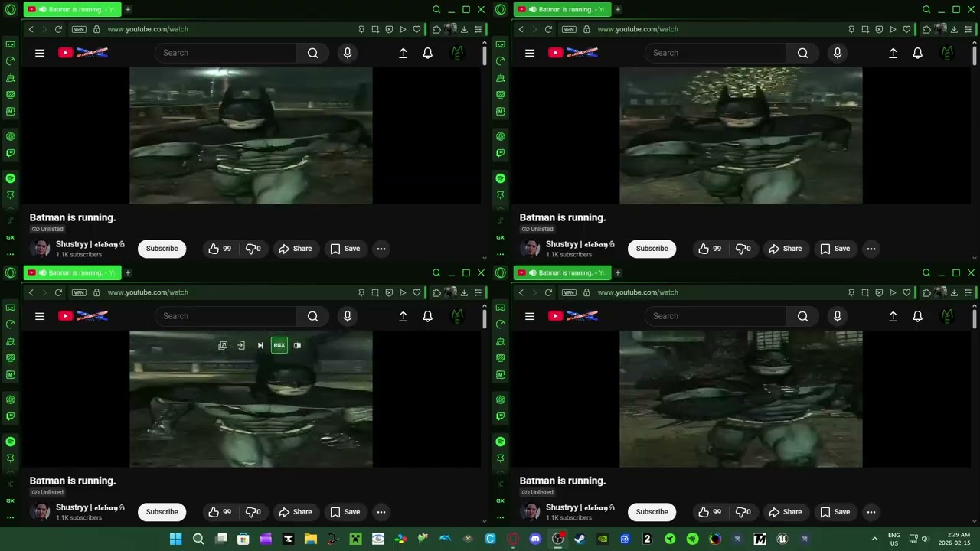Toggle the VPN badge in bottom-left window
Image resolution: width=980 pixels, height=551 pixels.
(x=79, y=292)
